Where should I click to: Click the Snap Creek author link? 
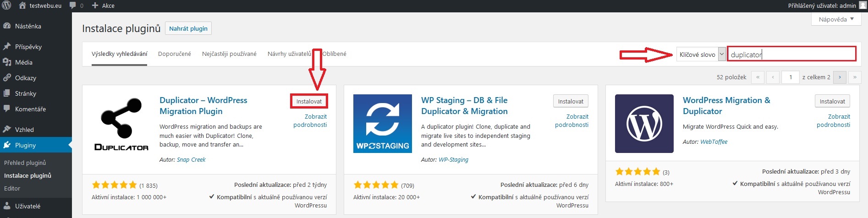191,159
